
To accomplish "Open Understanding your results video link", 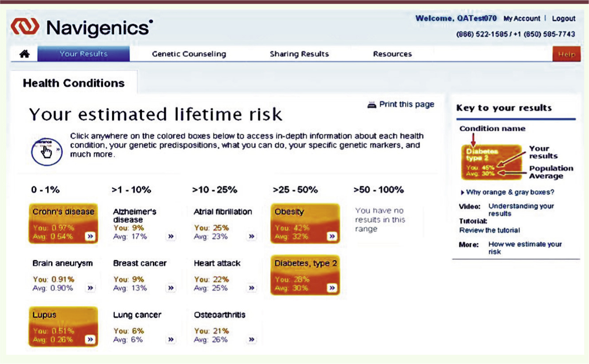I will click(521, 210).
